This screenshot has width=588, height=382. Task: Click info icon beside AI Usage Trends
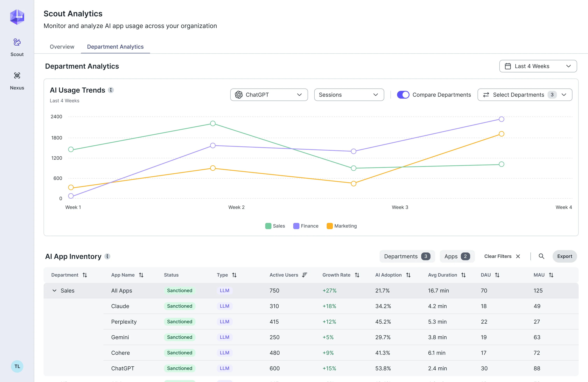point(111,90)
